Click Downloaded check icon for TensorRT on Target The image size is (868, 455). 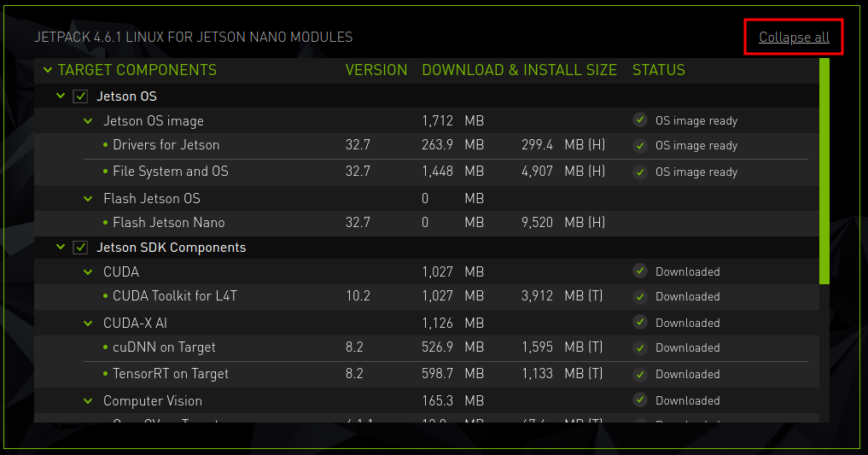[640, 374]
